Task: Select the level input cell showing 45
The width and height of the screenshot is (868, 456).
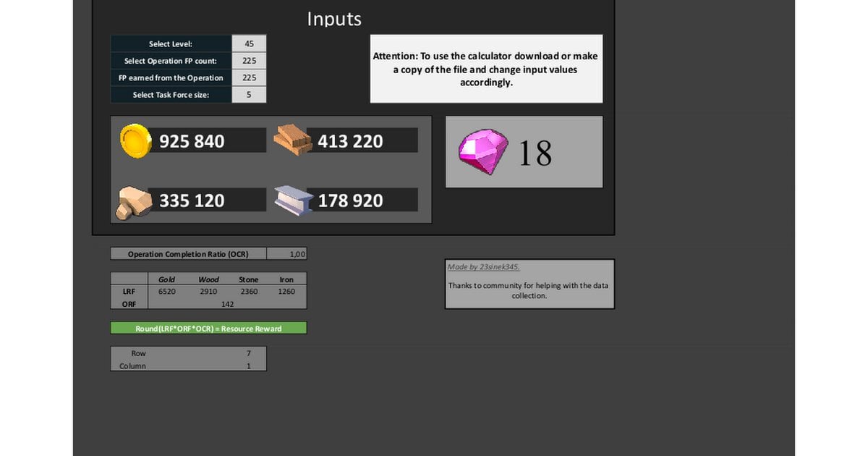Action: click(249, 43)
